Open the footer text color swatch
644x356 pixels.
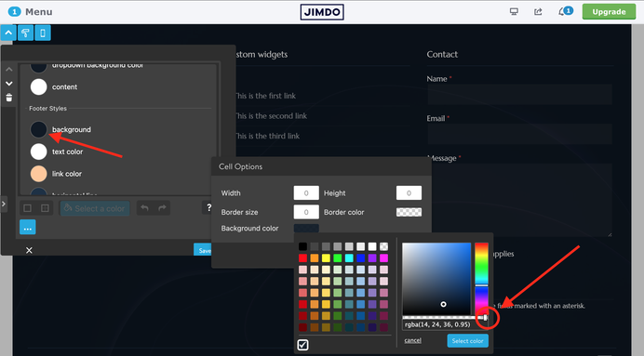[x=38, y=152]
